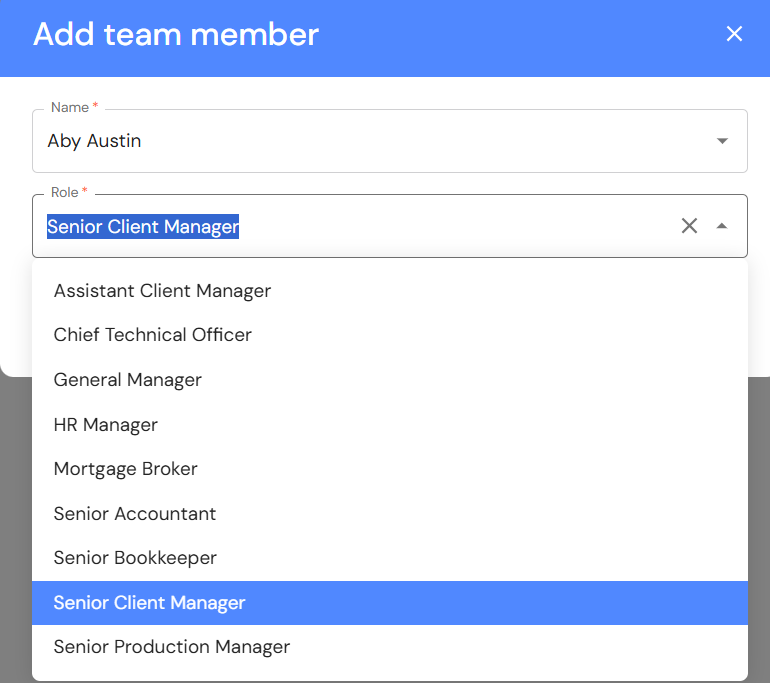Choose Mortgage Broker option
Viewport: 770px width, 683px height.
125,469
